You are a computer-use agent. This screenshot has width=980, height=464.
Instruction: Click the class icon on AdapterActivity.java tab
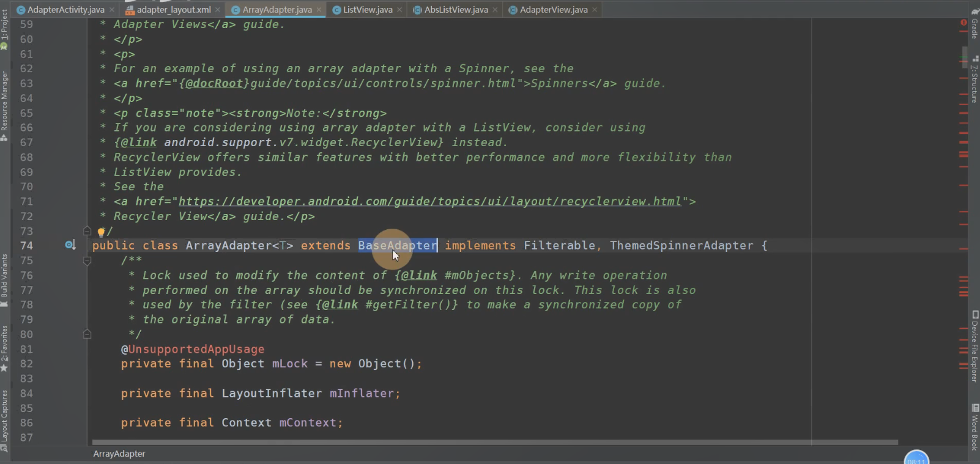click(21, 10)
